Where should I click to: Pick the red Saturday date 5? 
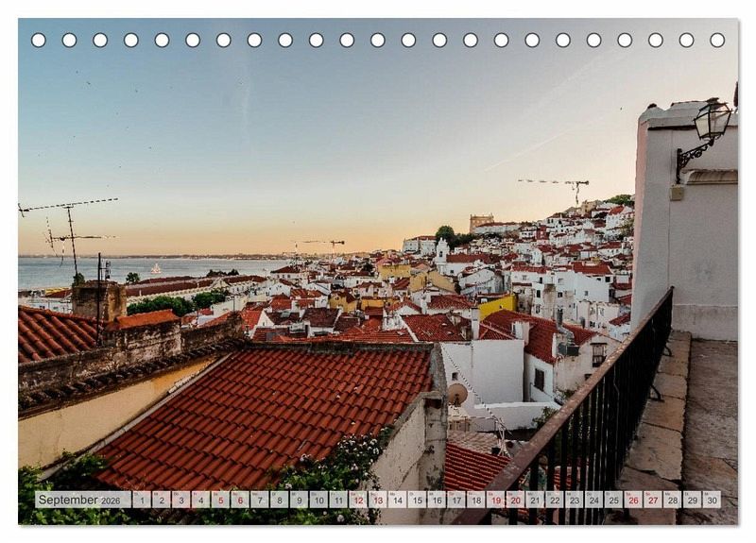(x=220, y=500)
